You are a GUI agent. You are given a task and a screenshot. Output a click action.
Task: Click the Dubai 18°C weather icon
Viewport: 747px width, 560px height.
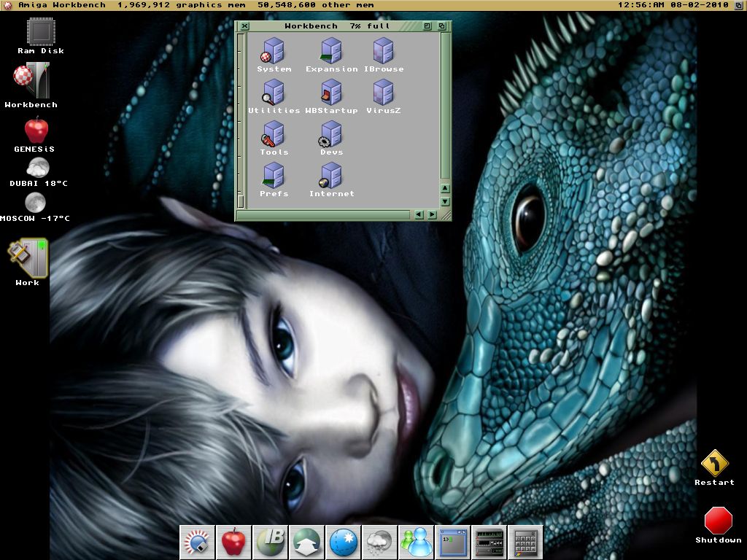pos(38,168)
